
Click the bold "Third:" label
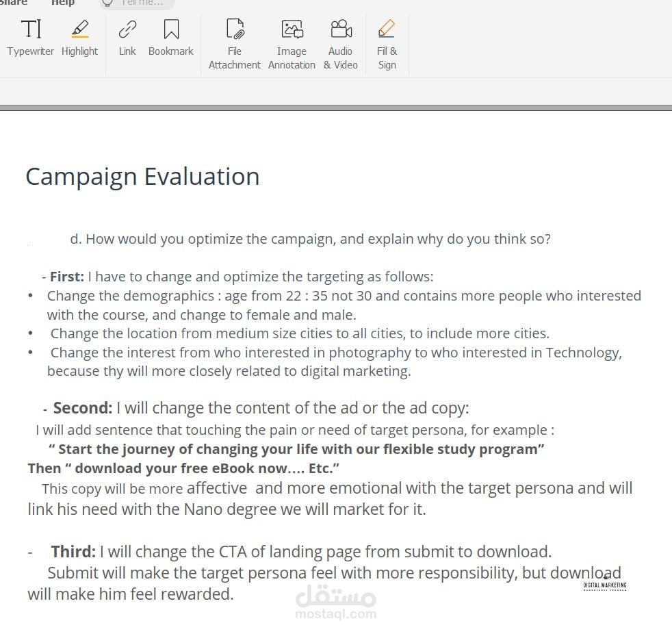[x=73, y=551]
